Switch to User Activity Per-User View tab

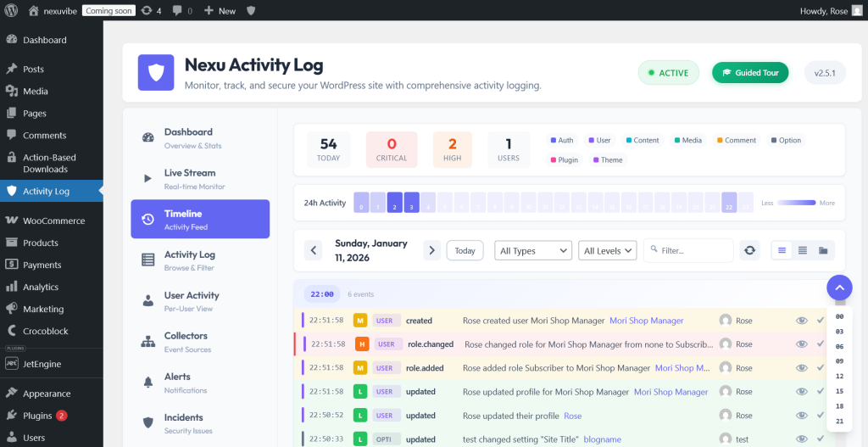click(x=200, y=301)
